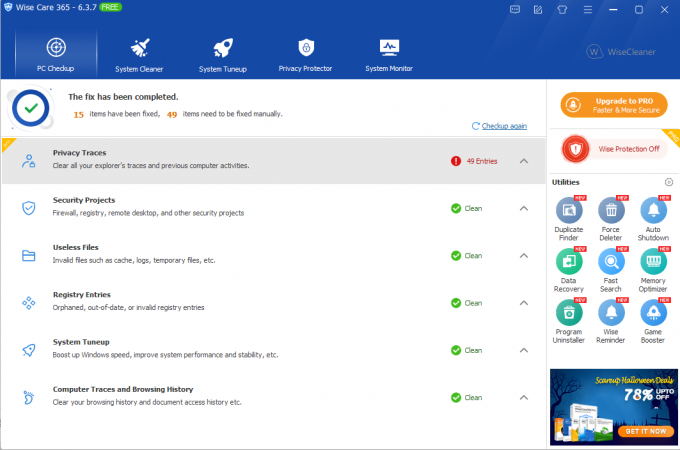Collapse the Computer Traces and Browsing History chevron

[x=524, y=398]
